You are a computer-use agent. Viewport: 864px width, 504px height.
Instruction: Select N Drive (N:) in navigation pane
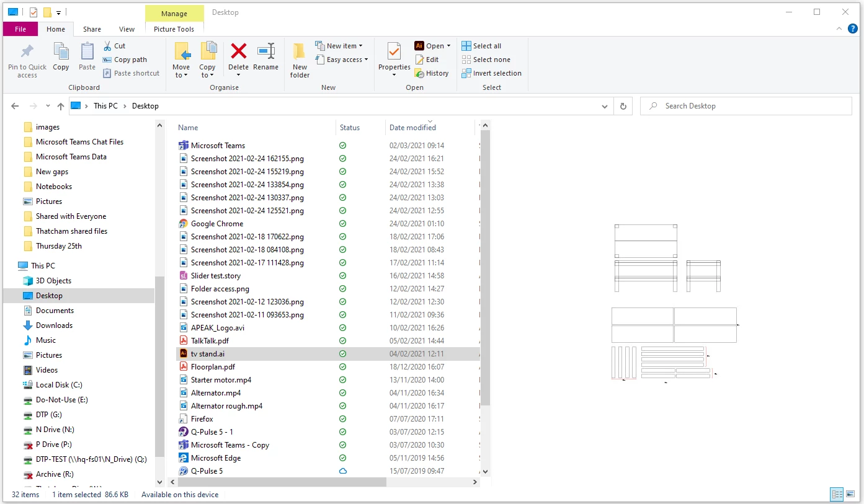[55, 430]
